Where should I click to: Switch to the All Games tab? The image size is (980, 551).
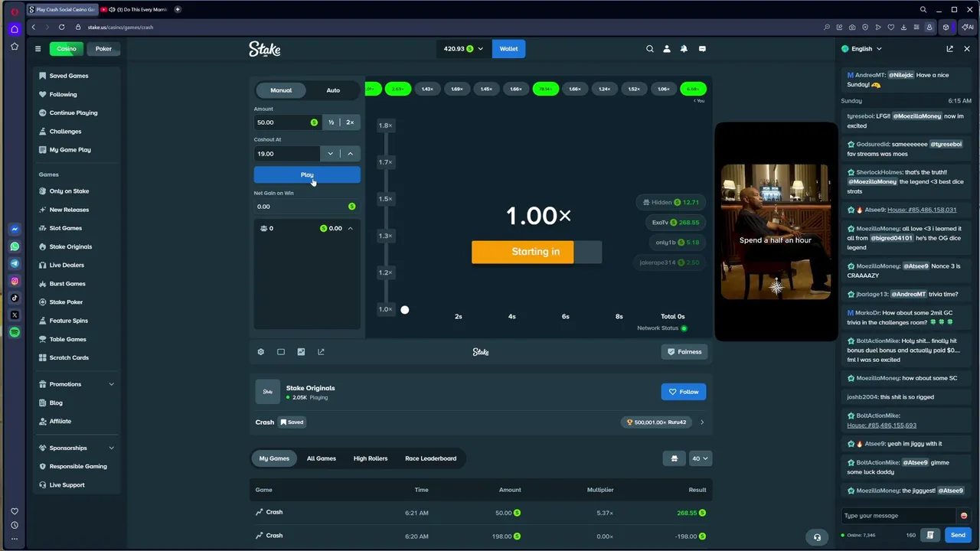click(322, 458)
